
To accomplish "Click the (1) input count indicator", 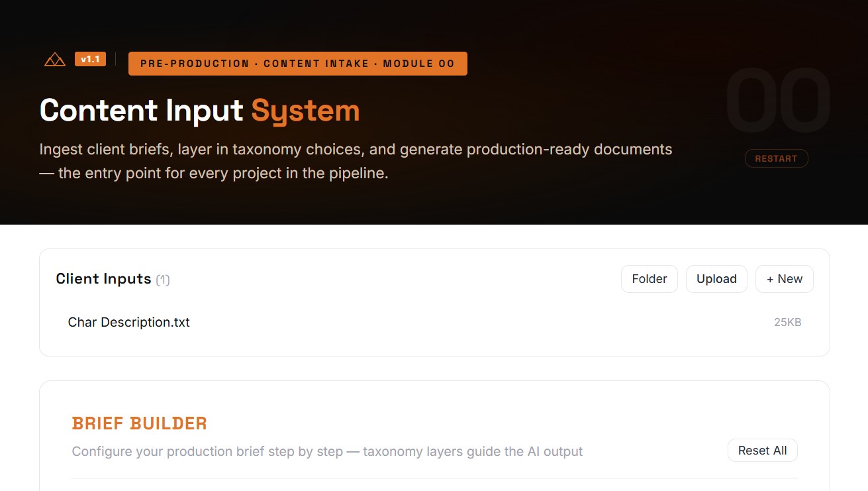I will [x=163, y=280].
